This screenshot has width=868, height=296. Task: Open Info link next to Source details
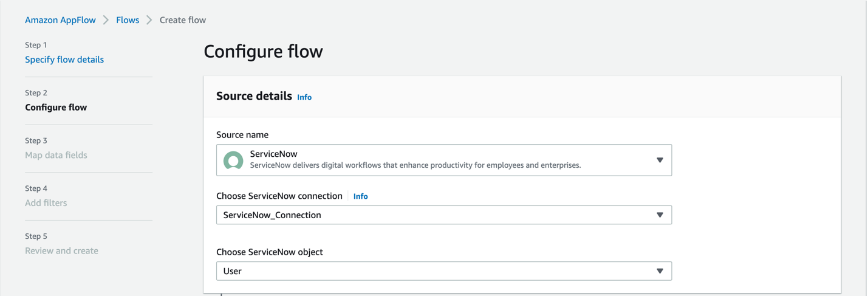coord(304,97)
